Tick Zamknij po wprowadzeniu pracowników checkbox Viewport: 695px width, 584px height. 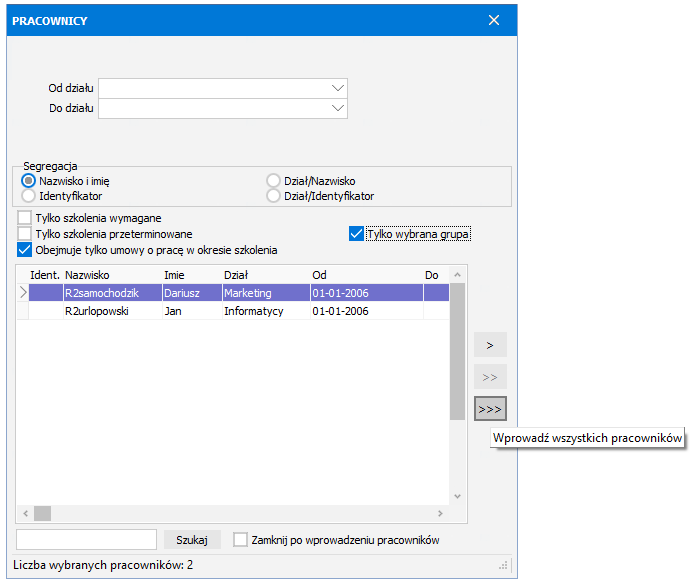(x=240, y=540)
